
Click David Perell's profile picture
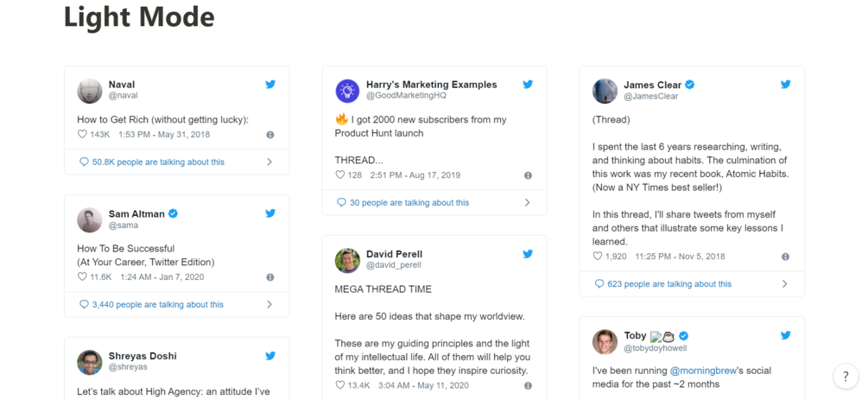[x=347, y=260]
